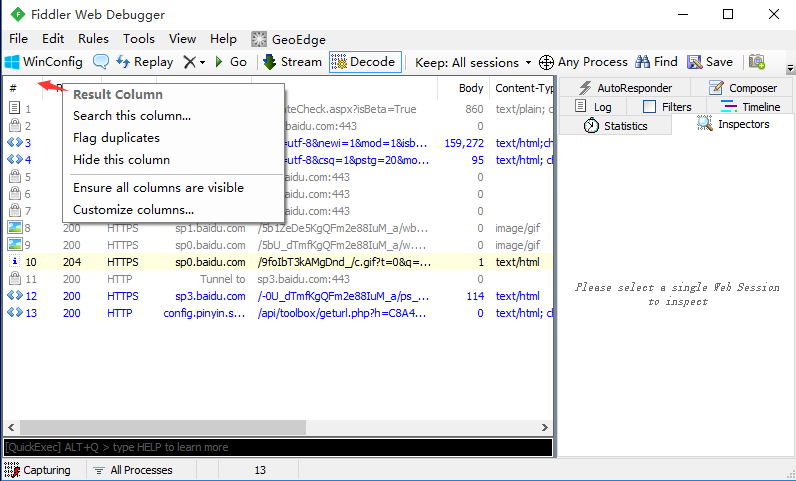796x481 pixels.
Task: Click the camera screenshot icon
Action: [x=756, y=62]
